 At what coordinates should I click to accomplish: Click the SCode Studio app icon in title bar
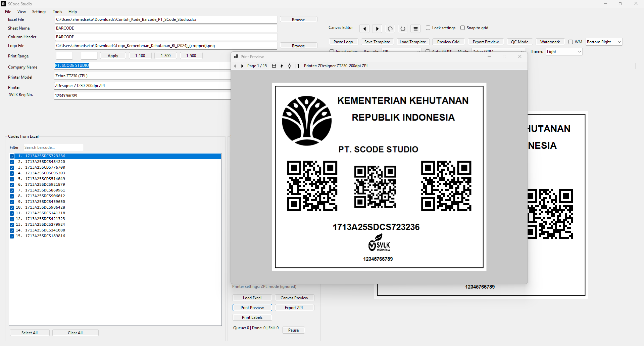[3, 4]
